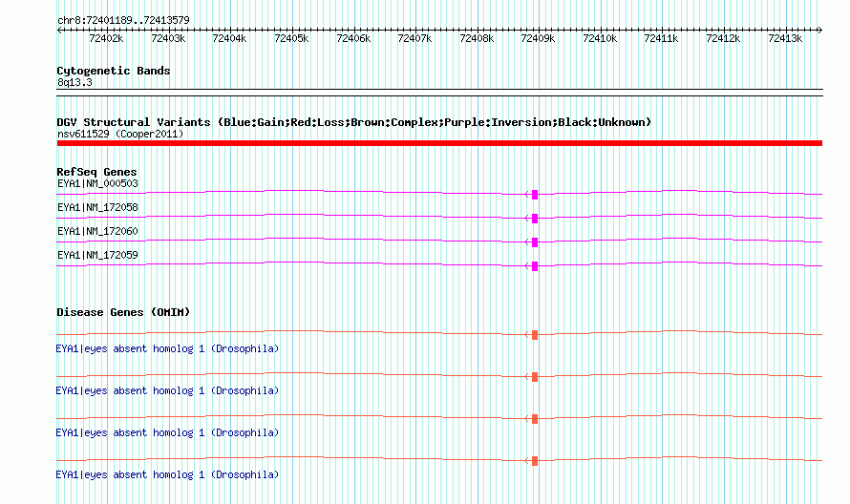The height and width of the screenshot is (504, 850).
Task: Select the Cytogenetic Bands track title
Action: (114, 71)
